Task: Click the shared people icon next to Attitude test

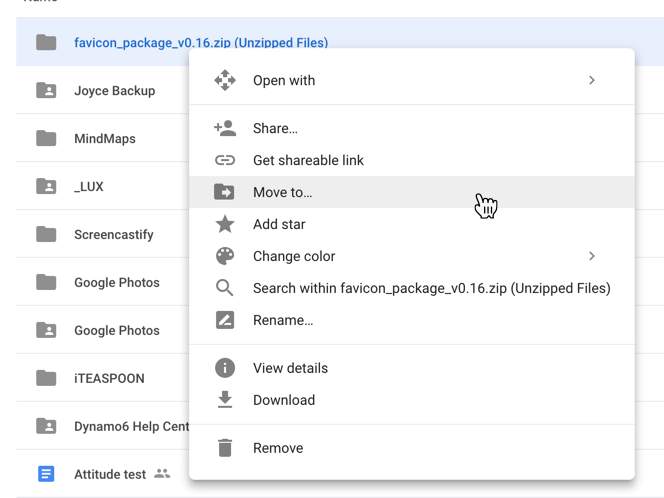Action: click(x=162, y=473)
